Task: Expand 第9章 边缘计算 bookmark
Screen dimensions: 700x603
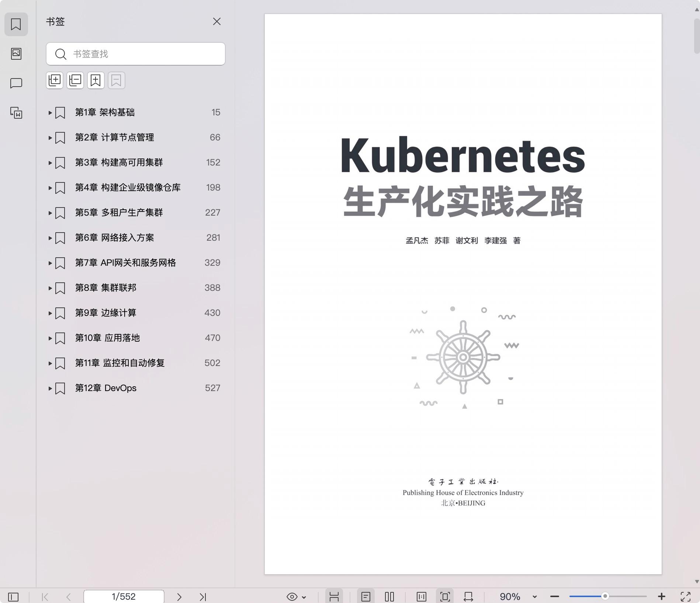Action: pos(50,313)
